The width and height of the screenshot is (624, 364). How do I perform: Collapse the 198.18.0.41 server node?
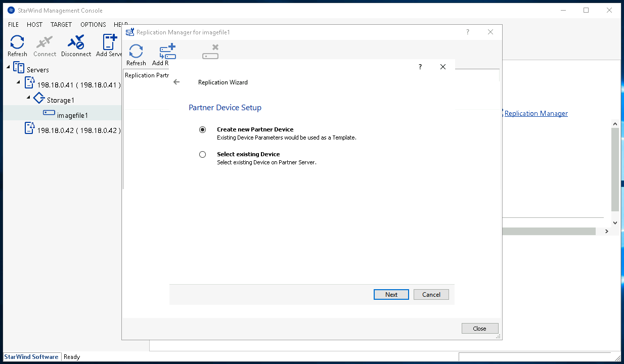point(19,82)
